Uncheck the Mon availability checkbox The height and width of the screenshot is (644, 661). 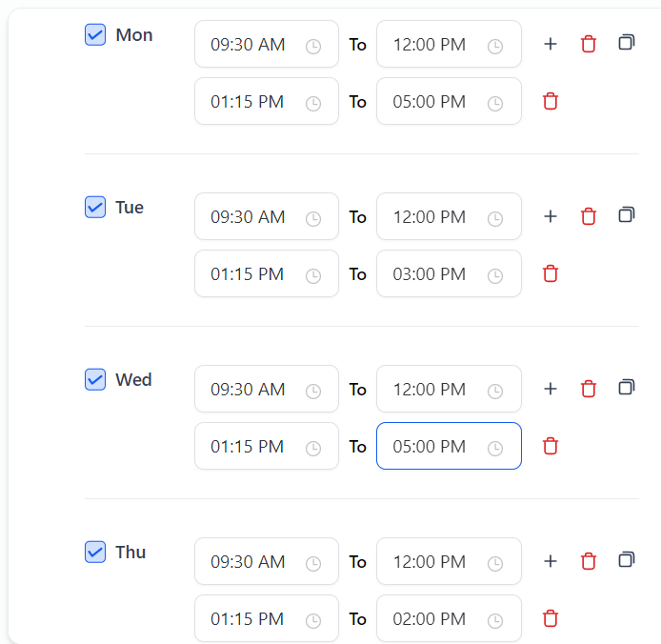[x=95, y=35]
